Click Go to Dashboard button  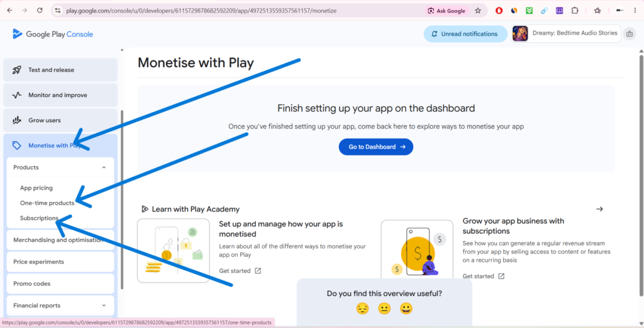pos(376,147)
